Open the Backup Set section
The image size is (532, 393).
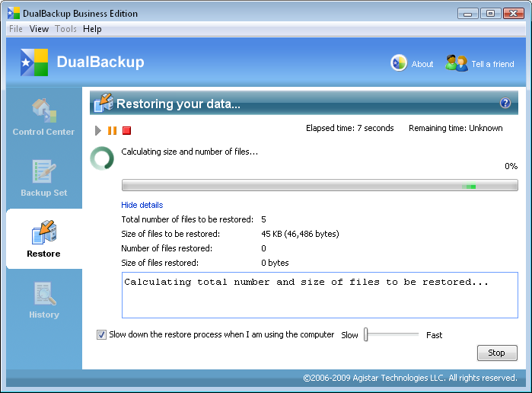44,178
